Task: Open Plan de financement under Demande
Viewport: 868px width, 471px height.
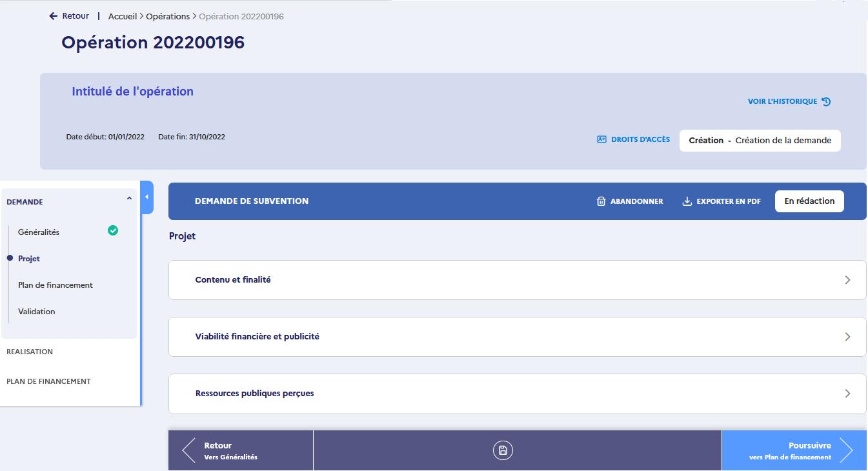Action: pyautogui.click(x=56, y=285)
